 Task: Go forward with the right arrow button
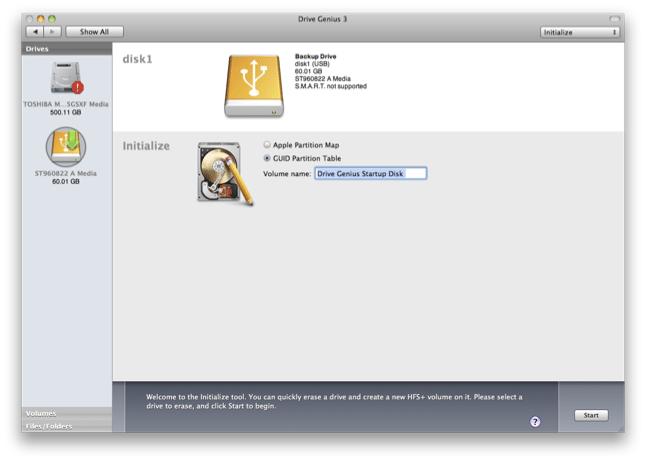[52, 32]
